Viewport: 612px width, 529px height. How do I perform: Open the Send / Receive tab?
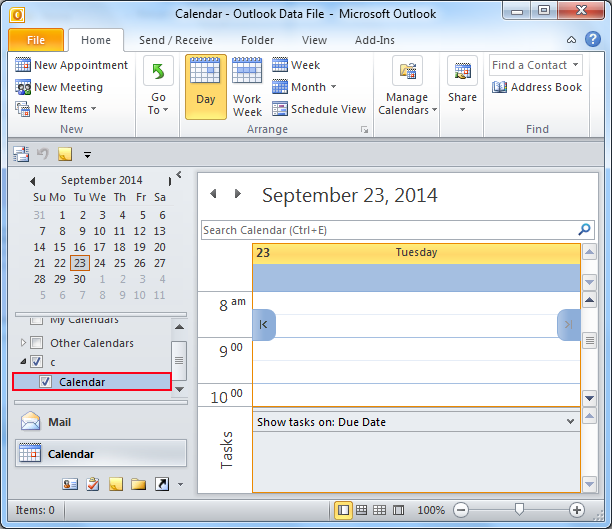click(176, 40)
